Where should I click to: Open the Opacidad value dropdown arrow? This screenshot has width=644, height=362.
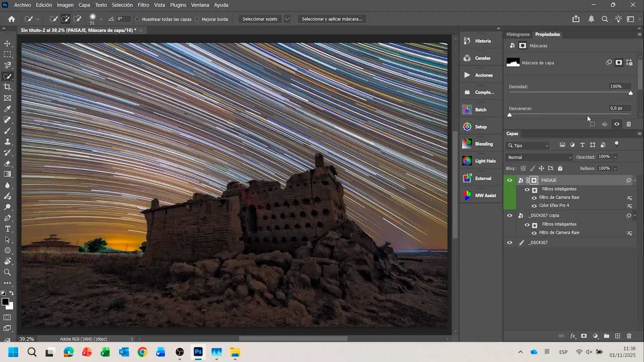click(x=615, y=157)
